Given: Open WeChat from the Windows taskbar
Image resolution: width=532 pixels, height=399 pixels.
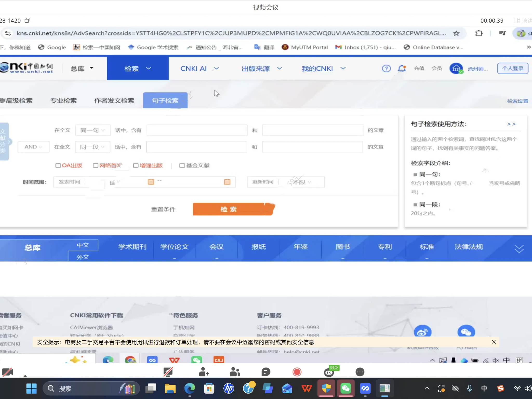Looking at the screenshot, I should pyautogui.click(x=345, y=388).
